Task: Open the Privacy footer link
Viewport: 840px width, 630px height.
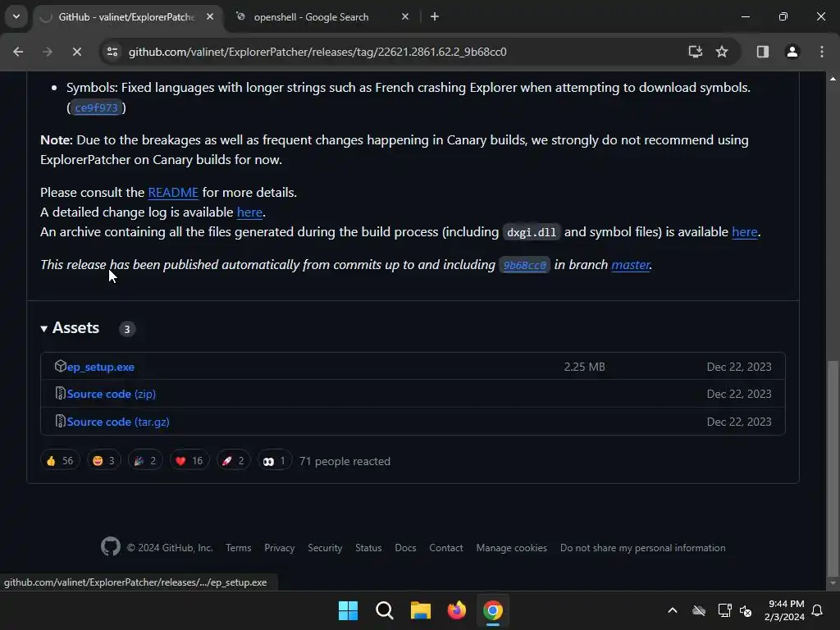Action: [x=280, y=548]
